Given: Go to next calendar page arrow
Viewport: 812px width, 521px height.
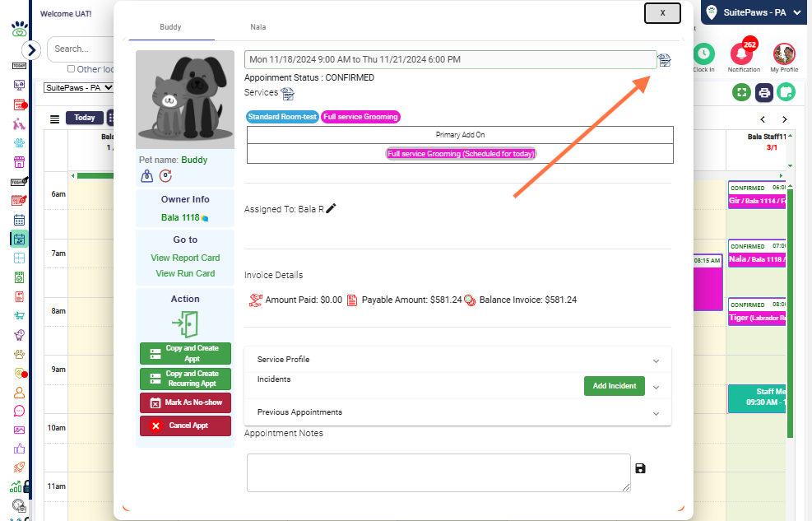Looking at the screenshot, I should (785, 119).
